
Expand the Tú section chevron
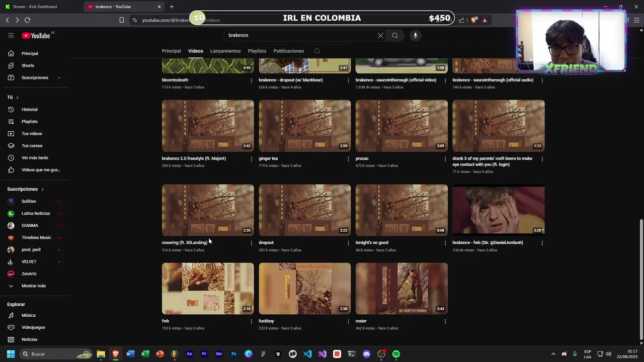17,98
